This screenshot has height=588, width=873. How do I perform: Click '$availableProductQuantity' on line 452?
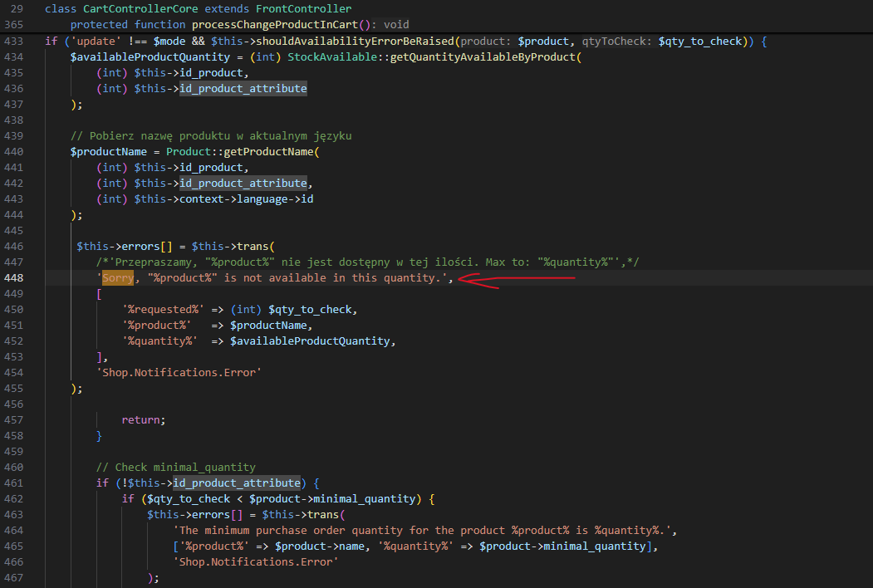pyautogui.click(x=310, y=341)
